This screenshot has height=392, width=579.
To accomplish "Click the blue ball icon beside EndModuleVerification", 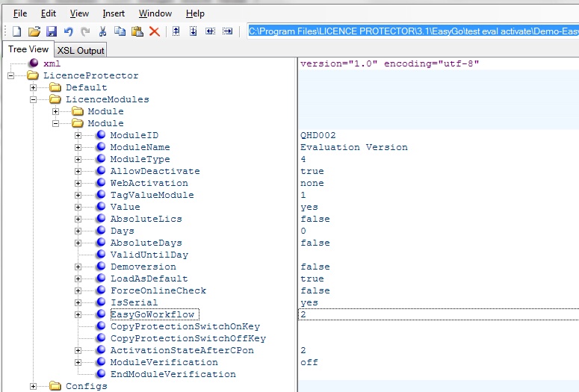I will click(101, 374).
